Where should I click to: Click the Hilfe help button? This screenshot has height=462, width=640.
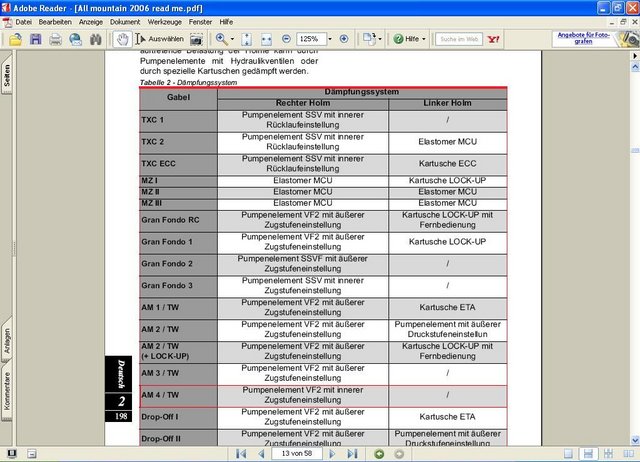pos(407,39)
